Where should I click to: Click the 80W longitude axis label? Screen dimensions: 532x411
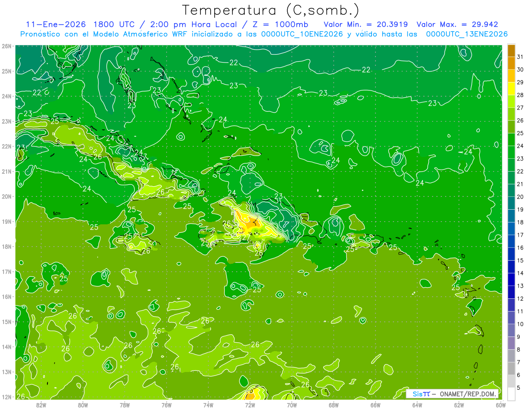(x=83, y=405)
